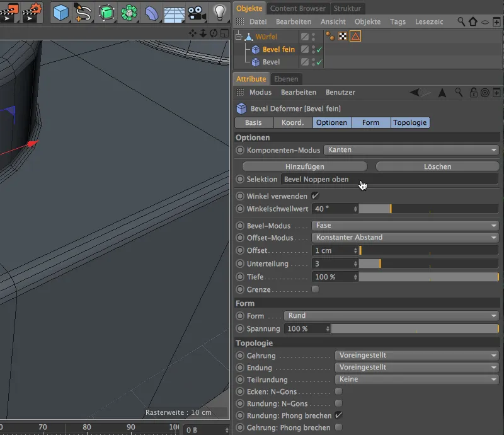Enable the Ecken: N-Gons checkbox
The image size is (504, 435).
coord(338,391)
